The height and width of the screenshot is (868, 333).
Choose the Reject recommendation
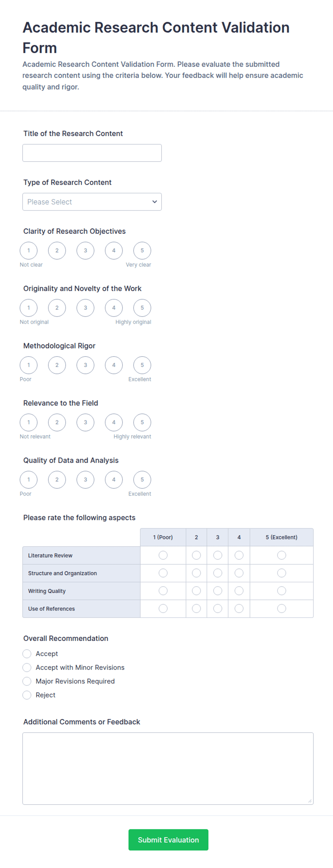(x=27, y=695)
